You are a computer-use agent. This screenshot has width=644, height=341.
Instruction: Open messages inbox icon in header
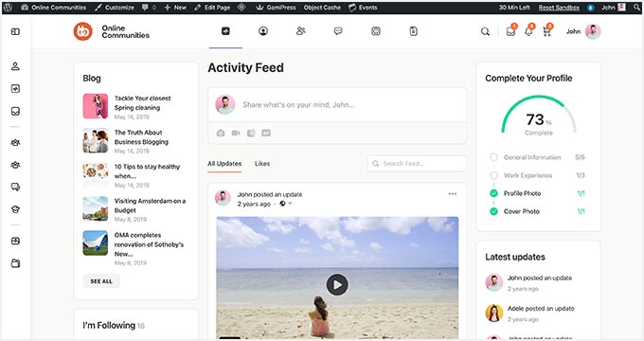pos(510,31)
